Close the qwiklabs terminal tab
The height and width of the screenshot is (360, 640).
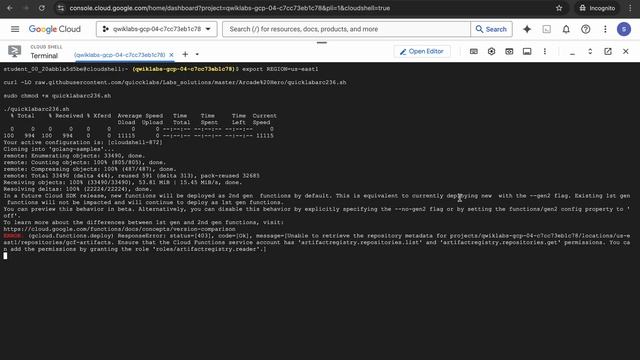[171, 55]
